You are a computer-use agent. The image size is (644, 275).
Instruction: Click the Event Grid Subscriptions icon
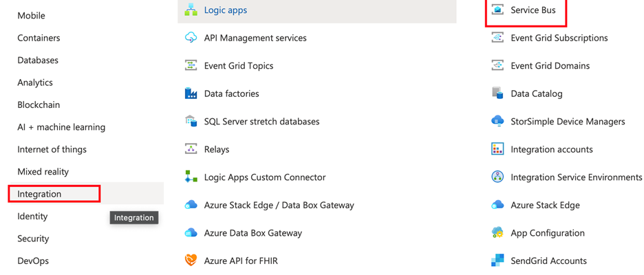(497, 38)
